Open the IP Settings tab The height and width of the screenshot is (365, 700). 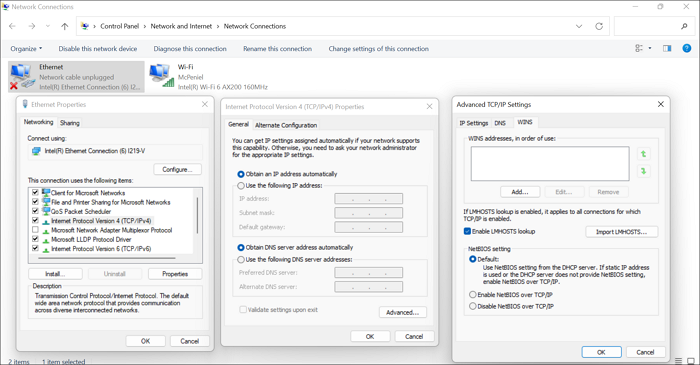tap(474, 123)
